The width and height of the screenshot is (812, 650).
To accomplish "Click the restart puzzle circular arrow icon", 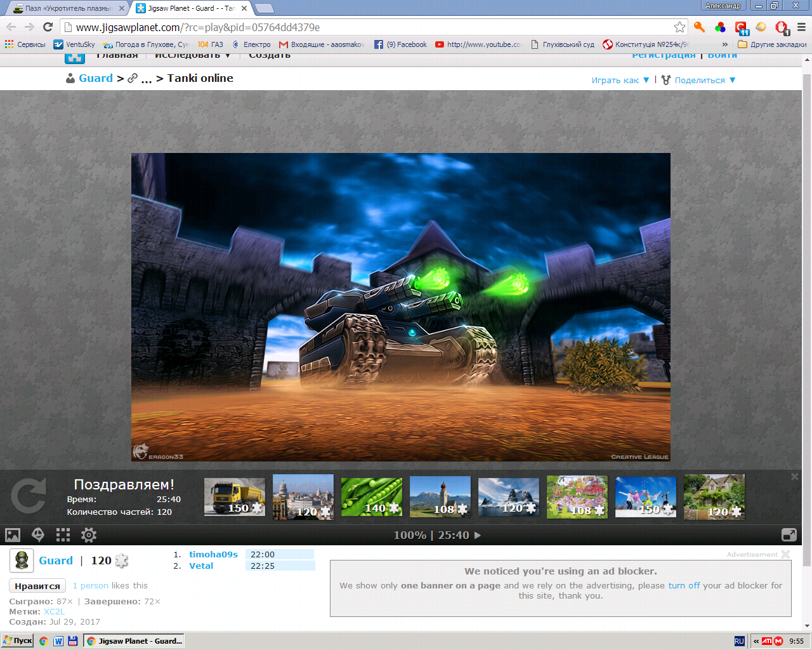I will tap(29, 496).
